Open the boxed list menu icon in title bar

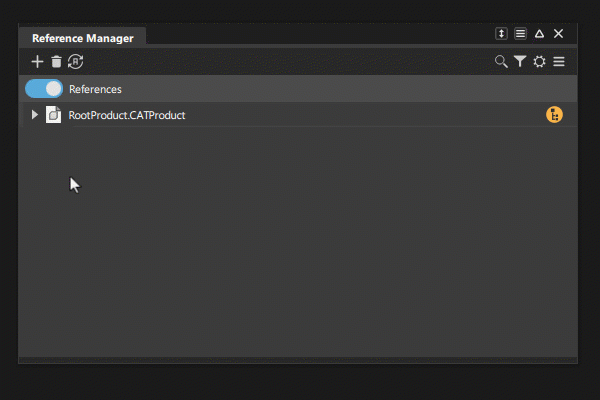(x=520, y=34)
